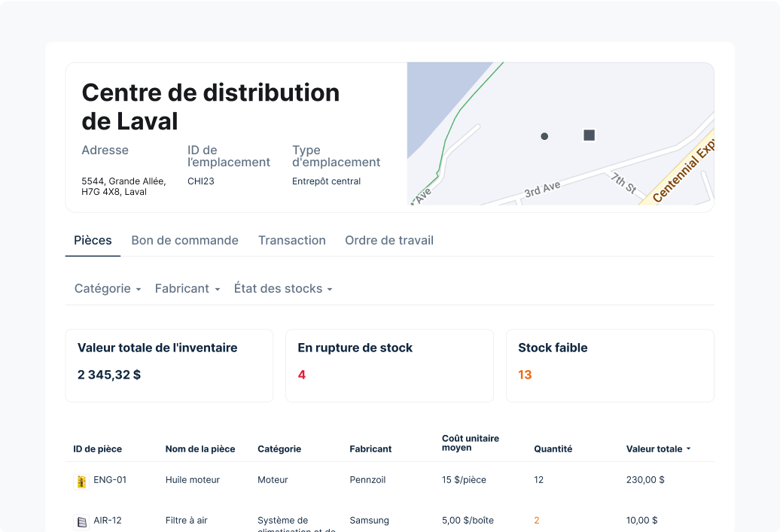Select the Ordre de travail tab
Viewport: 780px width, 532px height.
(389, 240)
